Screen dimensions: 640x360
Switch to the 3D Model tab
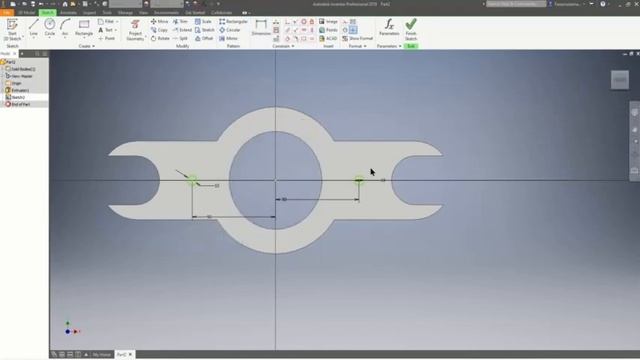click(27, 13)
